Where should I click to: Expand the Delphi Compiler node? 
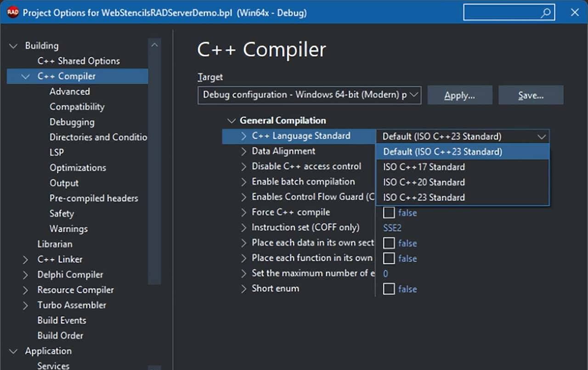tap(26, 275)
